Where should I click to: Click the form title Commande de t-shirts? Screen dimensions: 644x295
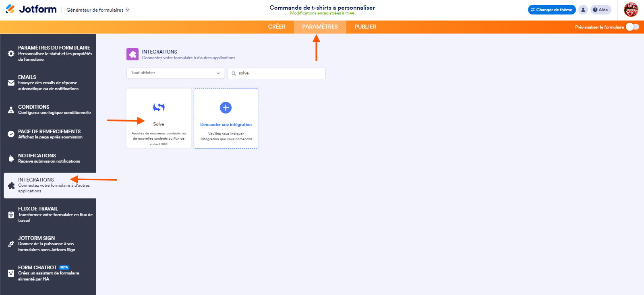tap(322, 8)
